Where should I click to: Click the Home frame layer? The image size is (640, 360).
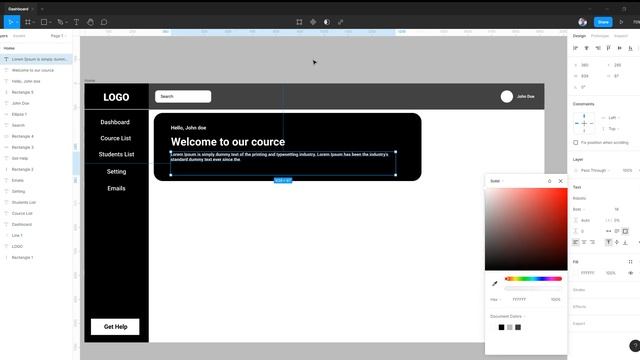pos(9,48)
